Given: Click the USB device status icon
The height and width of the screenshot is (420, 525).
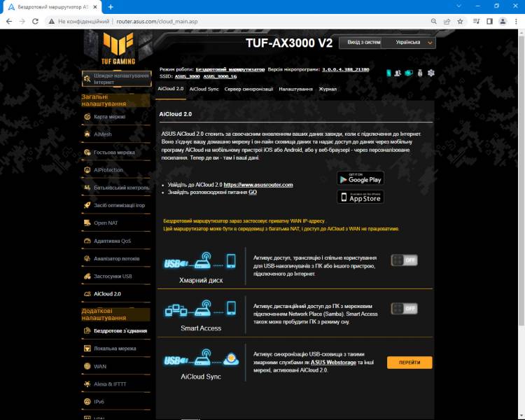Looking at the screenshot, I should click(x=420, y=73).
